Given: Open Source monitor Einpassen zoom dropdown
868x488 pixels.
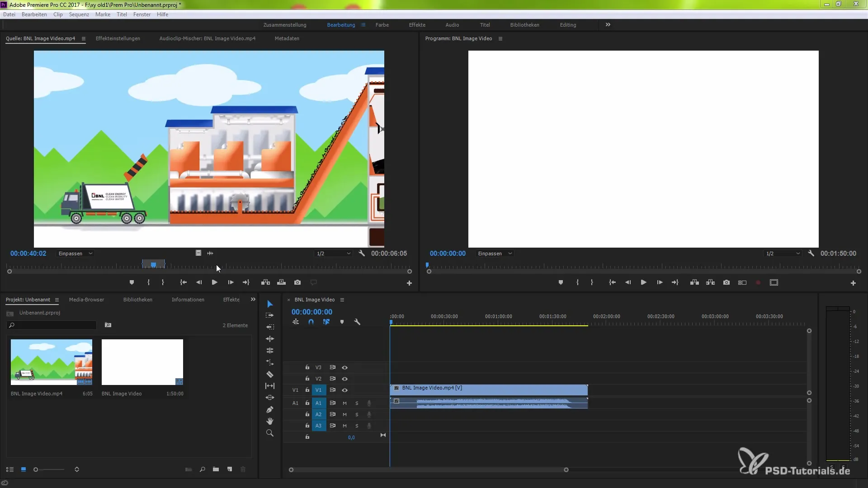Looking at the screenshot, I should (x=75, y=253).
